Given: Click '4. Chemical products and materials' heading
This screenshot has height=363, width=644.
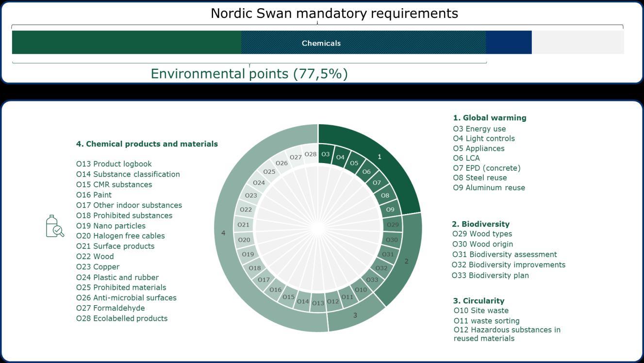Looking at the screenshot, I should 147,144.
